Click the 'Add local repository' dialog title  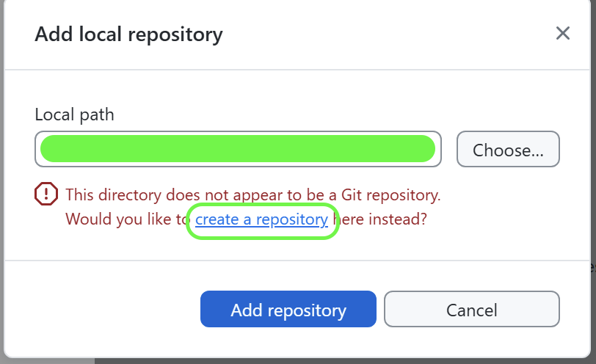(129, 34)
